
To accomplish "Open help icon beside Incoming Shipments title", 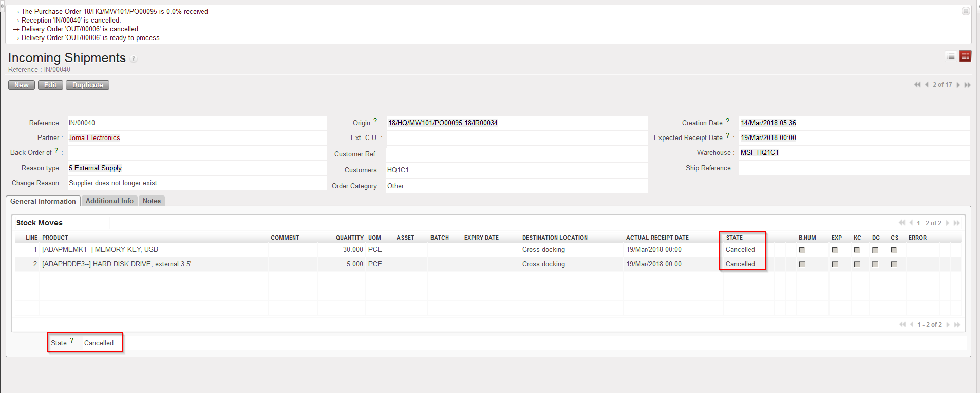I will click(x=134, y=59).
